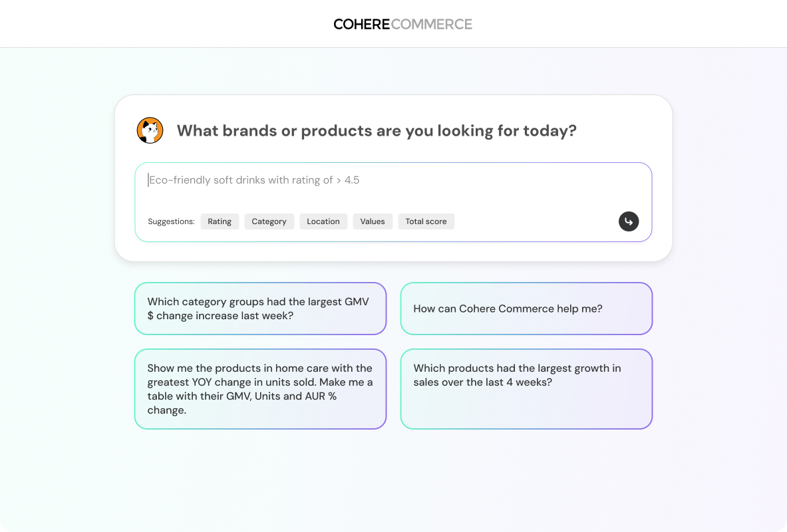The width and height of the screenshot is (787, 532).
Task: Select the Category suggestion chip
Action: [x=269, y=221]
